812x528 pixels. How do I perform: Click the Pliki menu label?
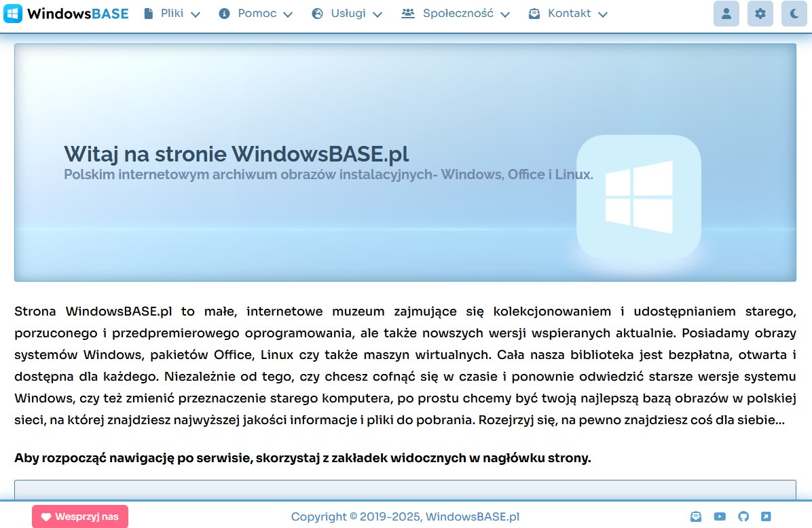[172, 14]
